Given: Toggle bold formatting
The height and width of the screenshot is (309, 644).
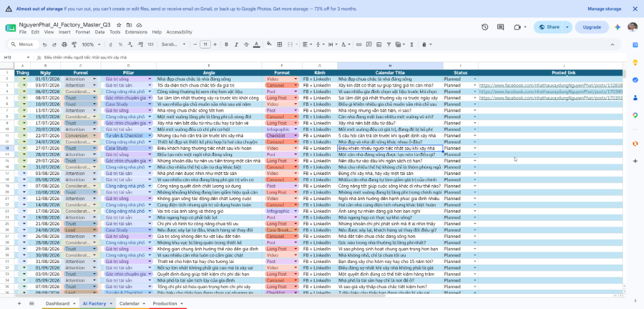Looking at the screenshot, I should [x=226, y=45].
